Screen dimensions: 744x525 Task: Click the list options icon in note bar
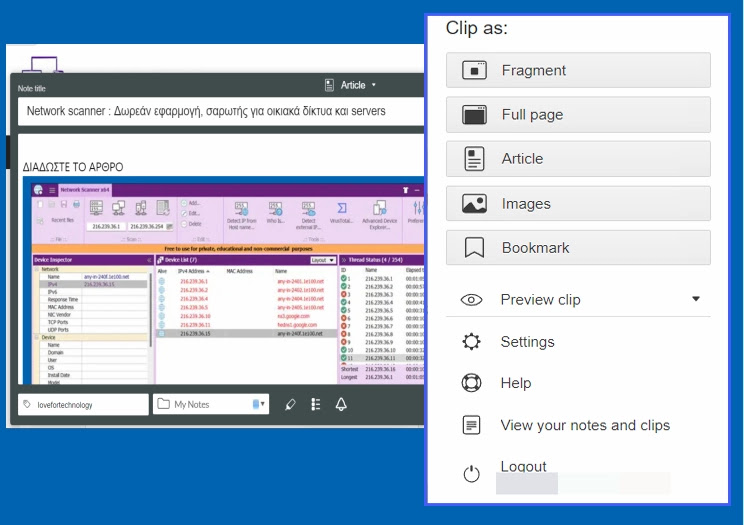pos(316,404)
